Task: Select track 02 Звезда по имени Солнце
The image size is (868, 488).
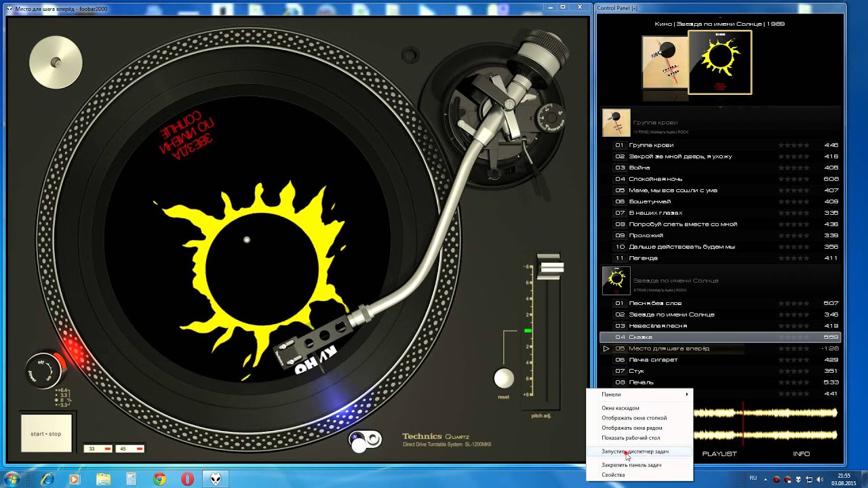Action: [x=721, y=314]
